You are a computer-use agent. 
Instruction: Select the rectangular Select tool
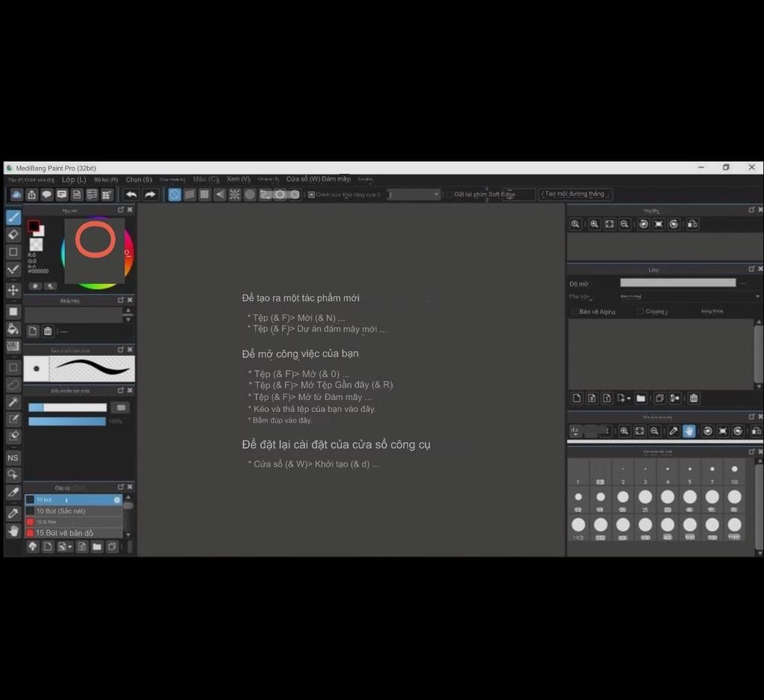click(x=13, y=367)
